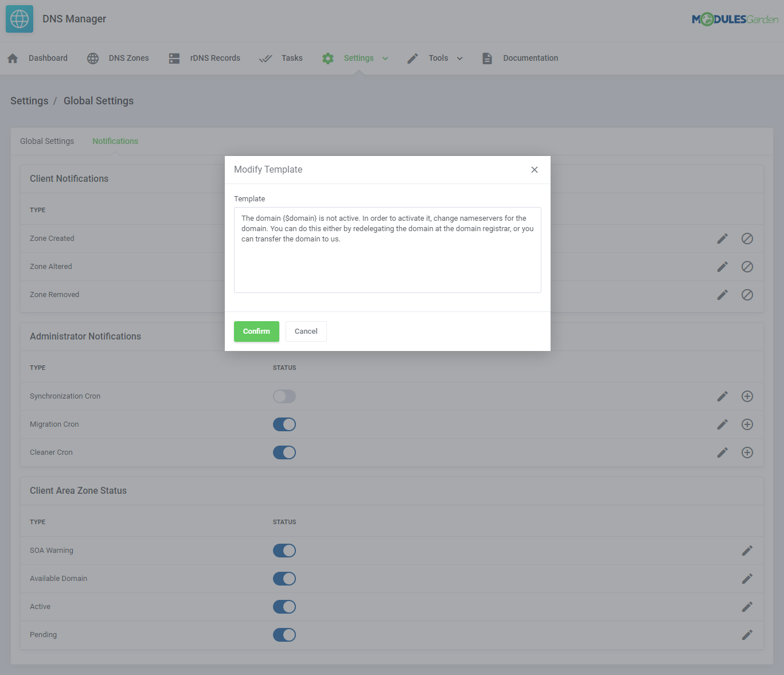Click the Dashboard home icon
784x675 pixels.
[12, 58]
